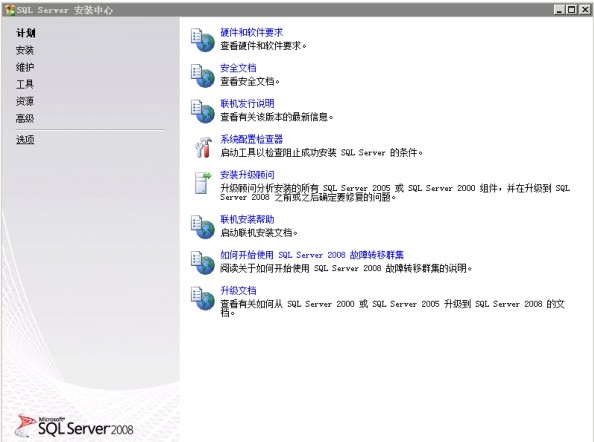Click the icon next to 升级文档

[x=203, y=298]
